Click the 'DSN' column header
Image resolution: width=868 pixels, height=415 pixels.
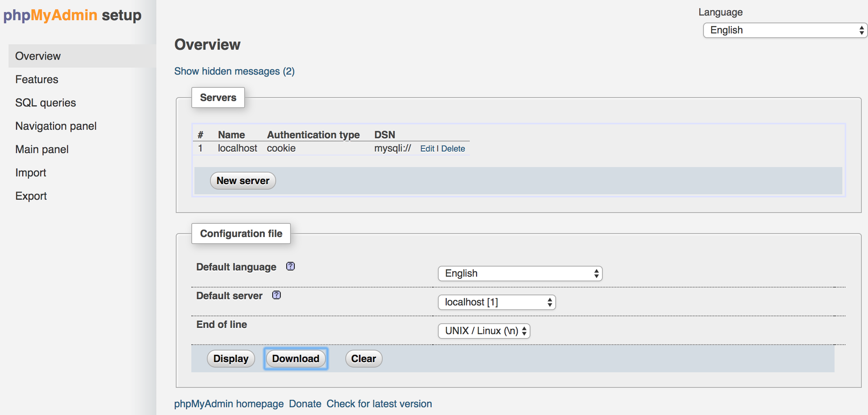click(x=385, y=135)
